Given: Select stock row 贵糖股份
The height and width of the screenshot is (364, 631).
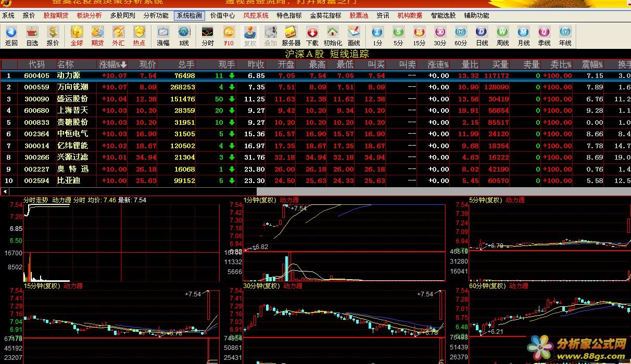Looking at the screenshot, I should coord(316,122).
